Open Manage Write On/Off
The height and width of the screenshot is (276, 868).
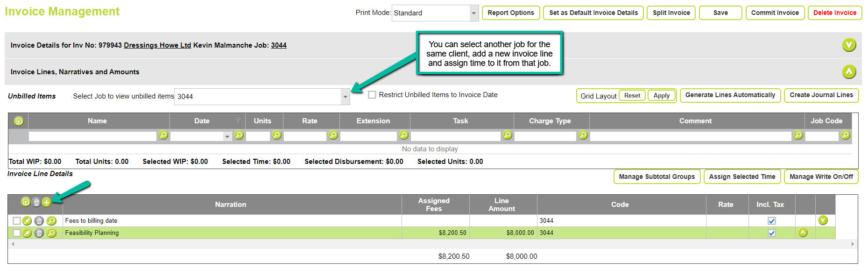click(821, 177)
